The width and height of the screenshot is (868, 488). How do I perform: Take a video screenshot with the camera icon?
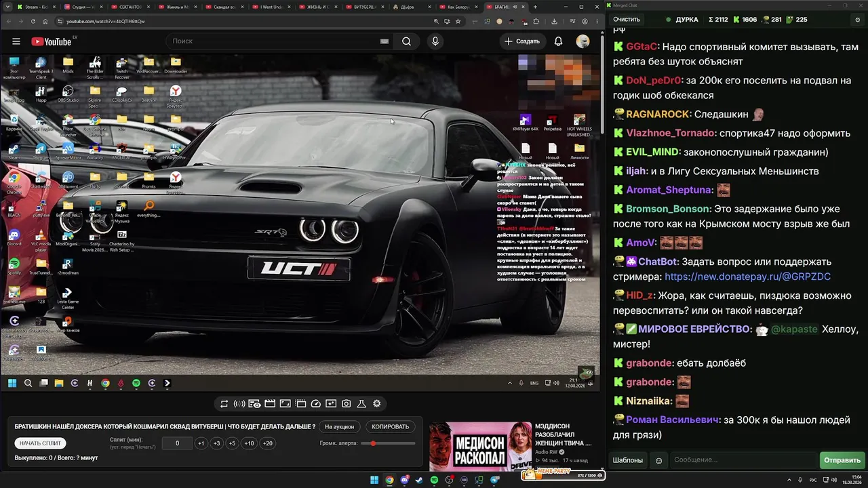click(x=347, y=404)
